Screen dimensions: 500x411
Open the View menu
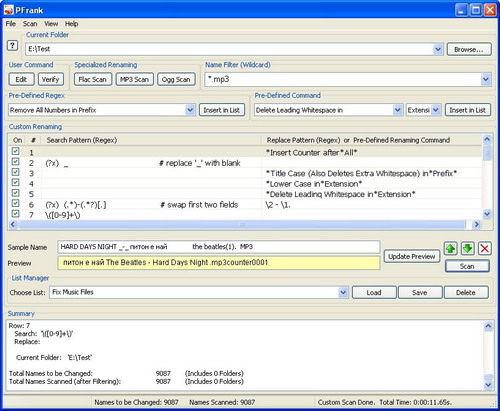[x=51, y=24]
